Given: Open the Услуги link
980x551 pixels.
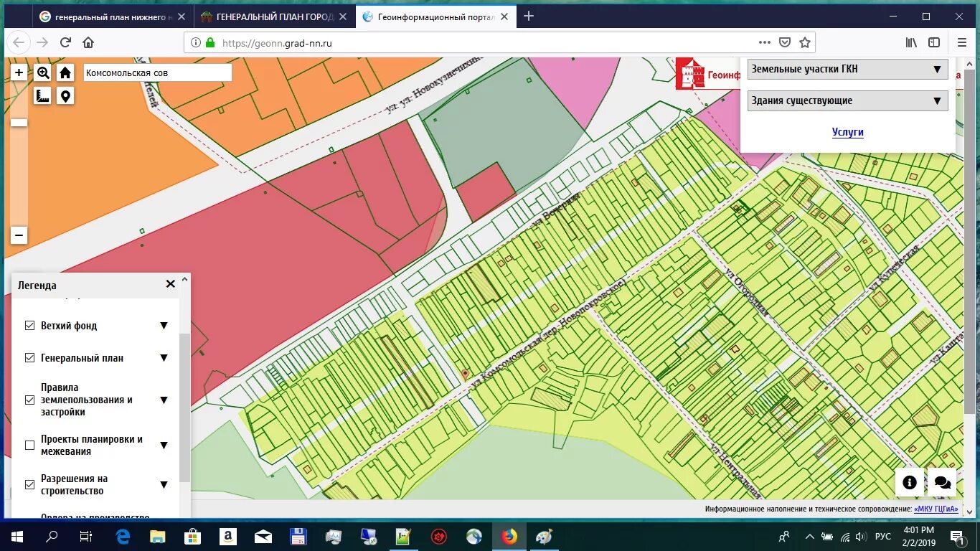Looking at the screenshot, I should point(848,132).
